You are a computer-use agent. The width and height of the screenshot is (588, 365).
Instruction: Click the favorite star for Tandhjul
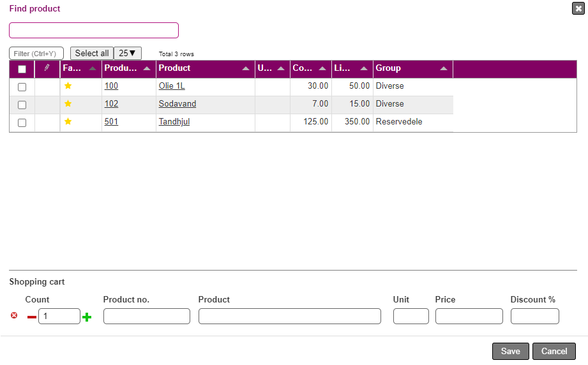click(68, 121)
